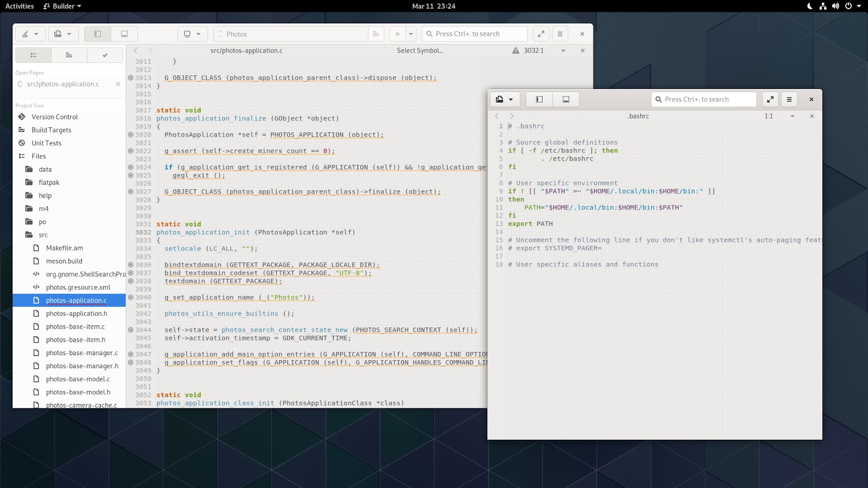The height and width of the screenshot is (488, 868).
Task: Open the run options dropdown arrow
Action: pos(411,34)
